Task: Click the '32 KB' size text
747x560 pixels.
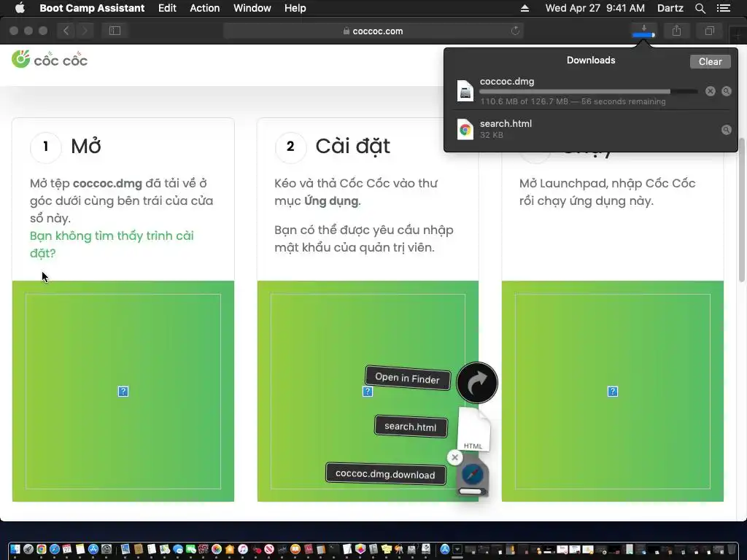Action: [491, 135]
